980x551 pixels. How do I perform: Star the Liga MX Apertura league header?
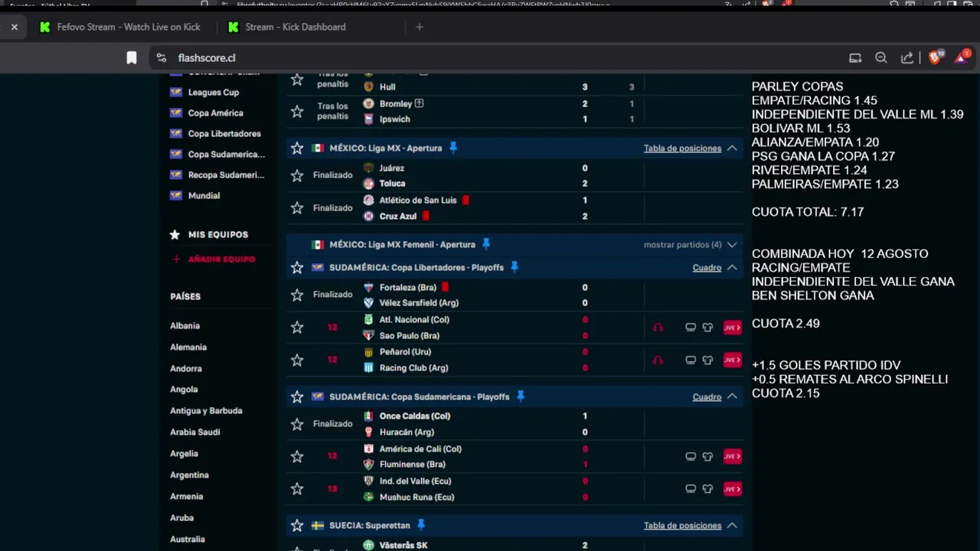point(297,148)
